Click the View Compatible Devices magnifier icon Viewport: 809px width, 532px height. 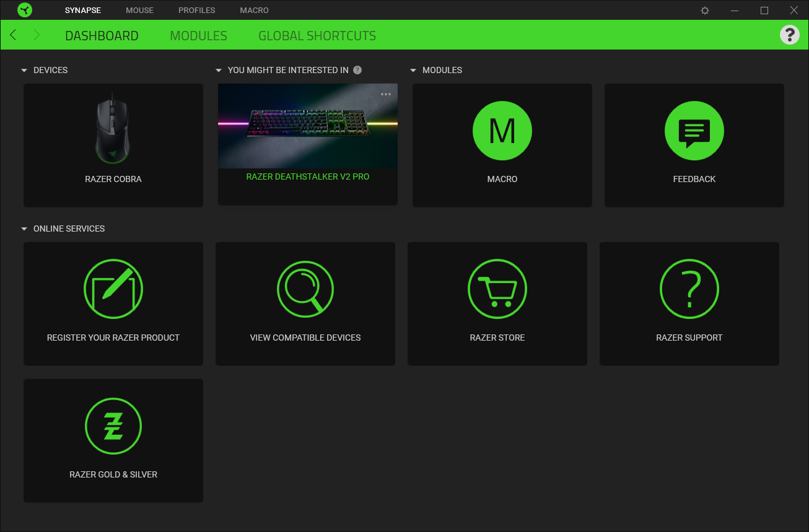305,289
